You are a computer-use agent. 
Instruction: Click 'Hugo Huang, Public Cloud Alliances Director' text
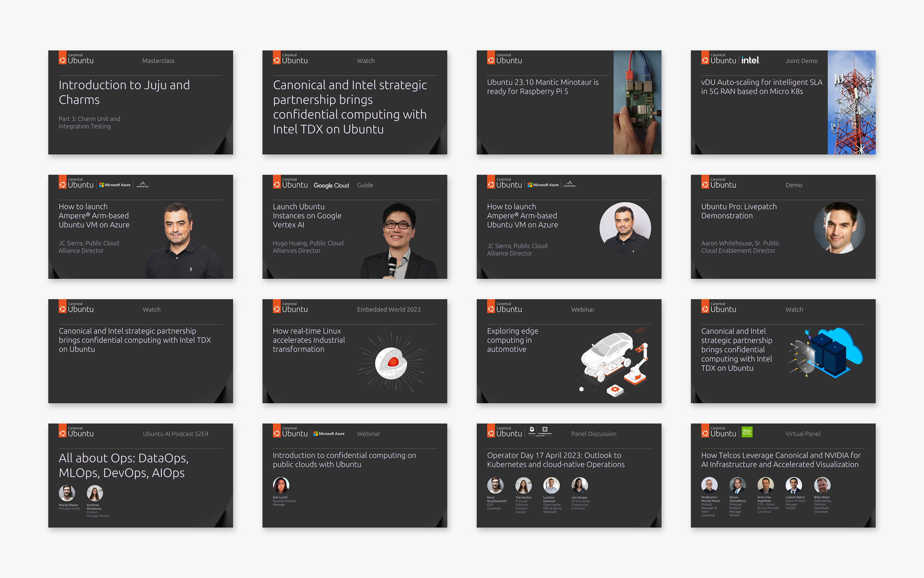click(x=308, y=247)
